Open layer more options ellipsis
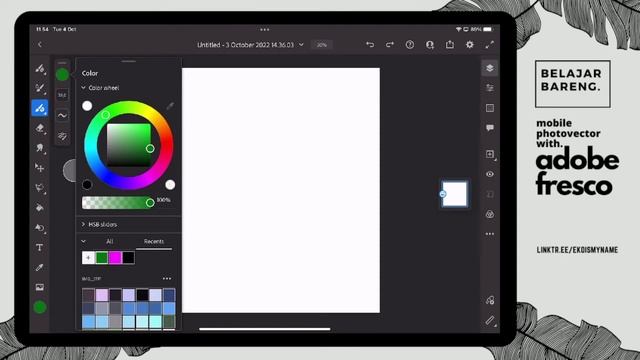This screenshot has height=360, width=640. (x=490, y=234)
